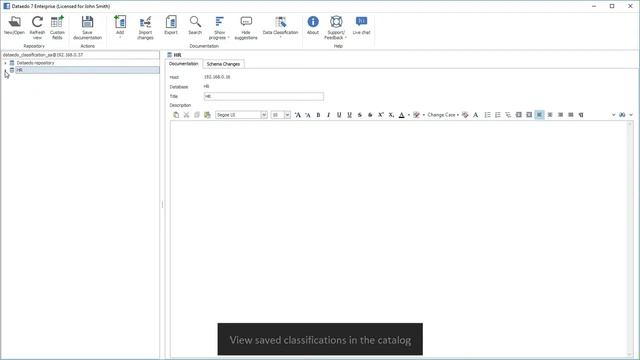Click the Cut scissors icon
640x360 pixels.
[x=187, y=115]
